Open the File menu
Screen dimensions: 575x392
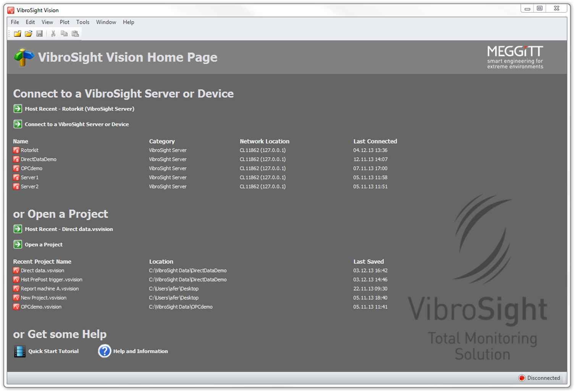pyautogui.click(x=15, y=22)
